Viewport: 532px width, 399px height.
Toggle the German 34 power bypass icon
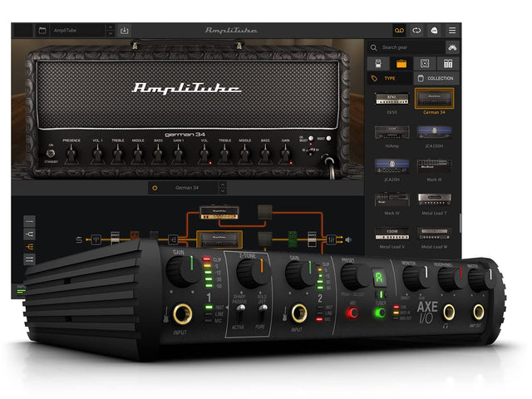click(155, 188)
